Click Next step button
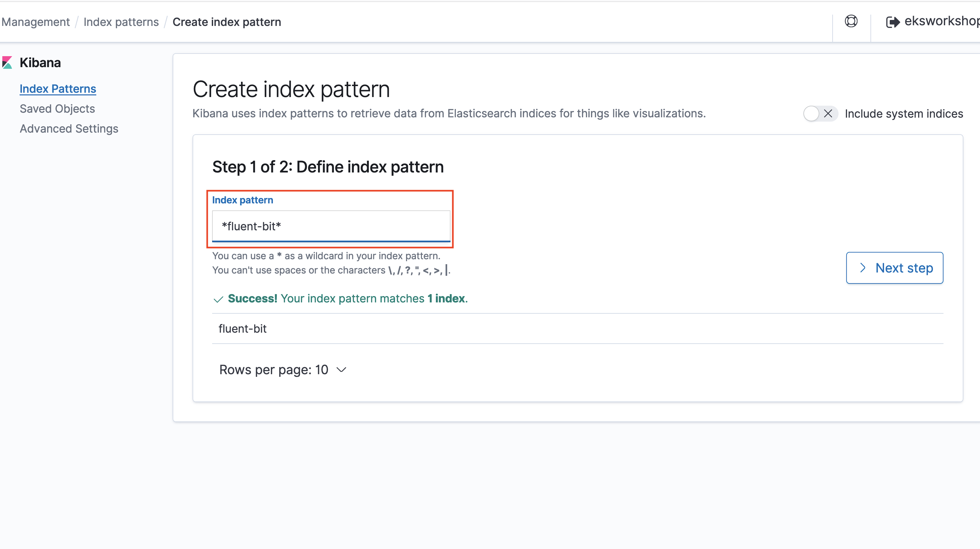 click(895, 268)
